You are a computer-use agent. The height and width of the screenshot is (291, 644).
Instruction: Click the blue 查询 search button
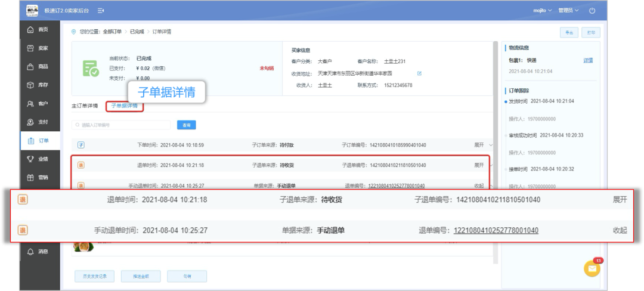[x=186, y=125]
